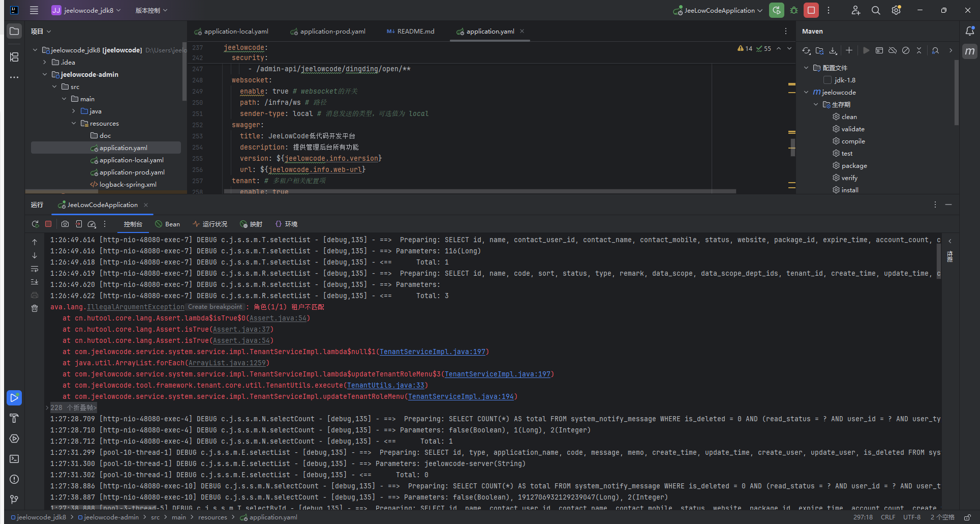The height and width of the screenshot is (524, 980).
Task: Reload all Maven projects
Action: point(806,50)
